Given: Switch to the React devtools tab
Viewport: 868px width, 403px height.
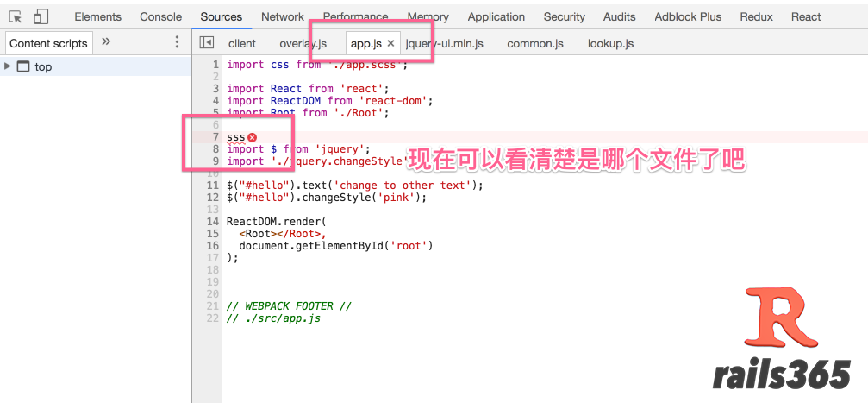Looking at the screenshot, I should (x=806, y=16).
